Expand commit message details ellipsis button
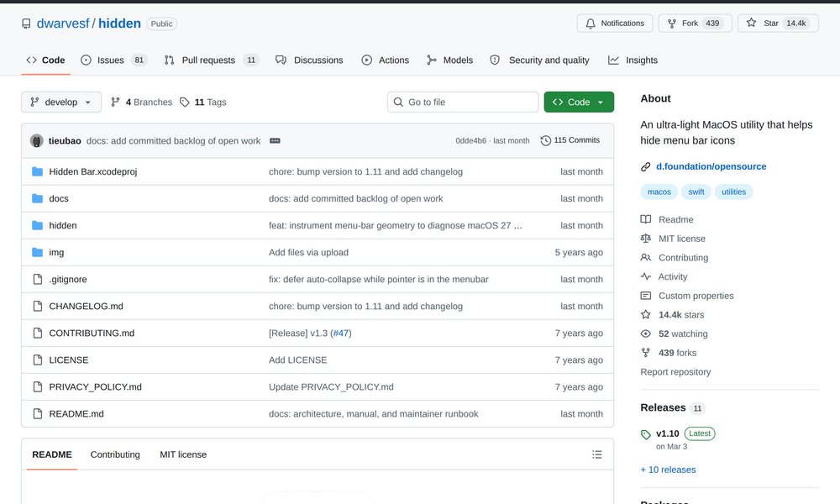This screenshot has height=504, width=840. [275, 141]
